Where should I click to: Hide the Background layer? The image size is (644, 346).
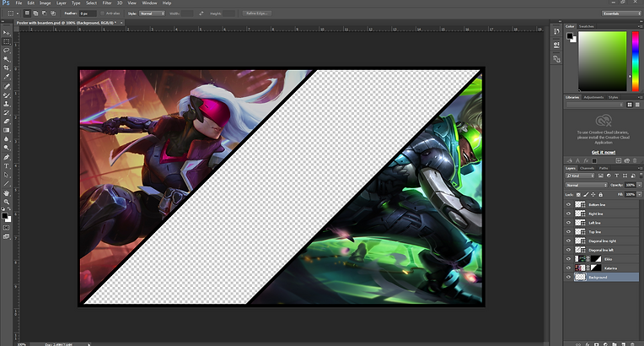tap(568, 277)
